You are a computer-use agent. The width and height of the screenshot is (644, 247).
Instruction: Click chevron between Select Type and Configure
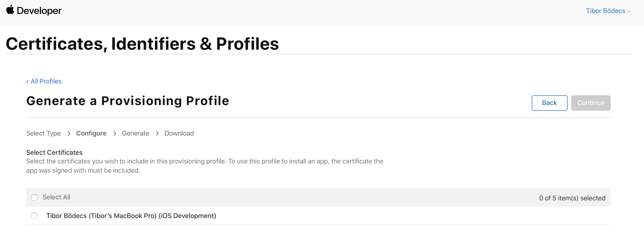click(x=69, y=133)
